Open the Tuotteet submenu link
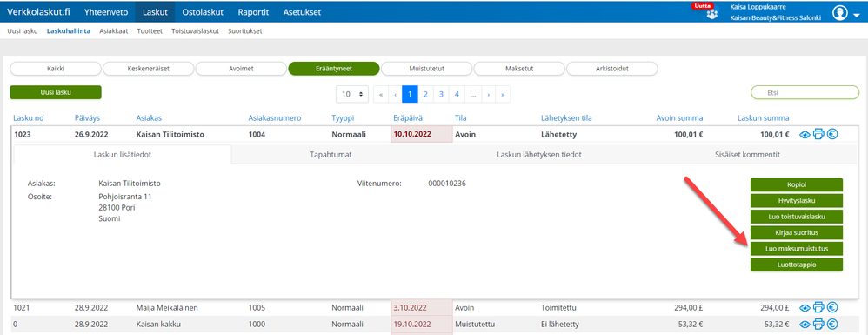The width and height of the screenshot is (868, 335). coord(150,31)
